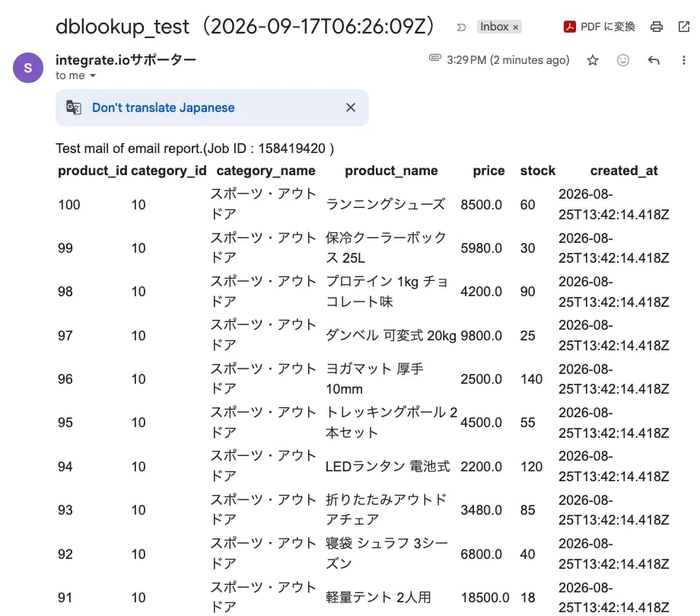Click the 'stock' column header
700x616 pixels.
coord(537,171)
